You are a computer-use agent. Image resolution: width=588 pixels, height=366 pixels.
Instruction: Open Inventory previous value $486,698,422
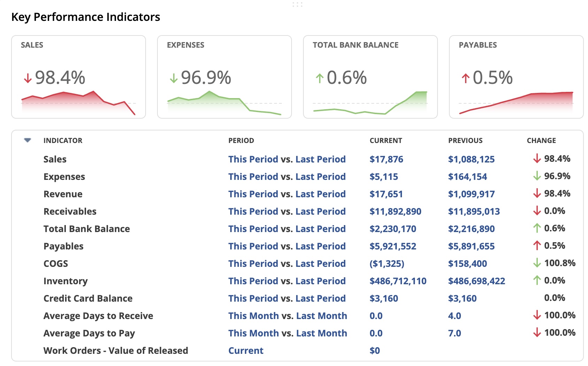477,281
